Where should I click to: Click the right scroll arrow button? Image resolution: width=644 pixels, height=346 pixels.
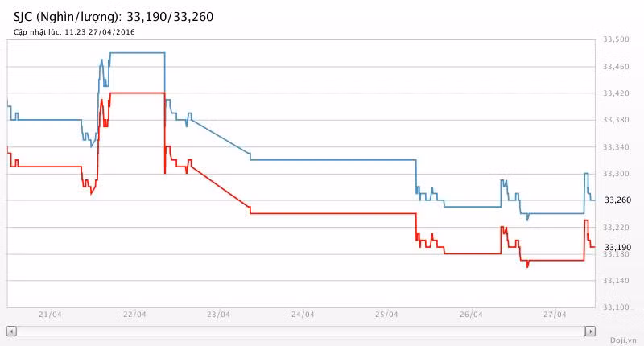pos(590,331)
